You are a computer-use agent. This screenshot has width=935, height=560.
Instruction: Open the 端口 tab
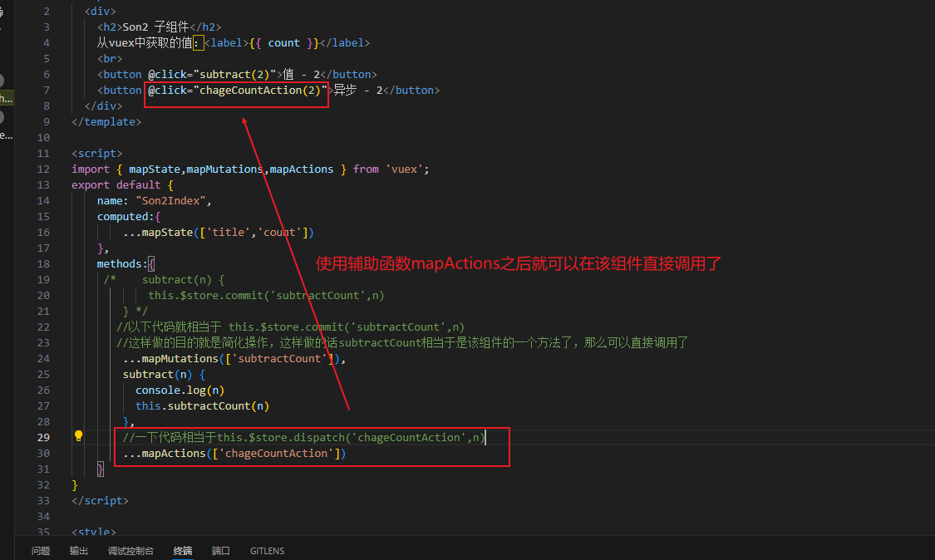pos(220,551)
